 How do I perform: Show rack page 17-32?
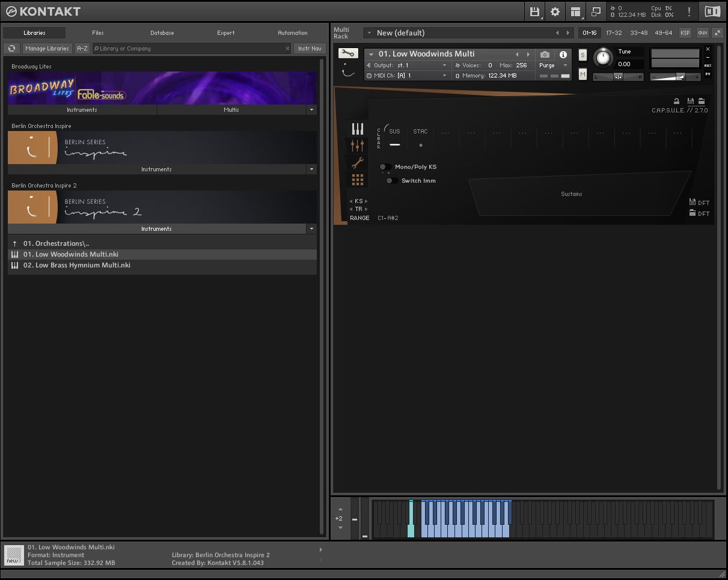[614, 33]
